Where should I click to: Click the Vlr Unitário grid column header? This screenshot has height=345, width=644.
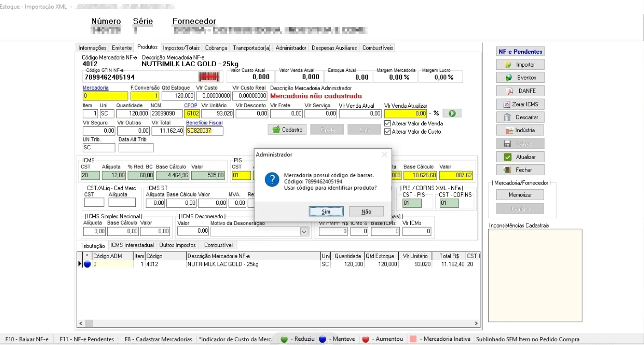click(415, 256)
